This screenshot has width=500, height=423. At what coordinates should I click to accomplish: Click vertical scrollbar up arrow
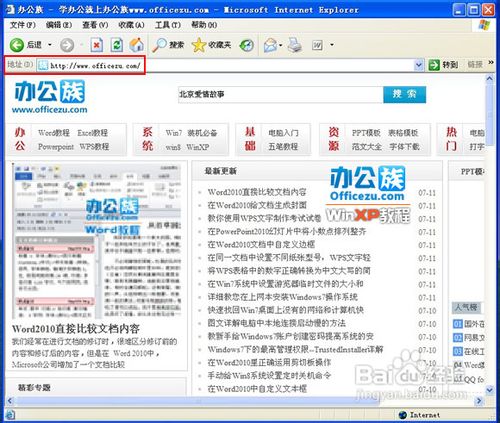[x=489, y=79]
